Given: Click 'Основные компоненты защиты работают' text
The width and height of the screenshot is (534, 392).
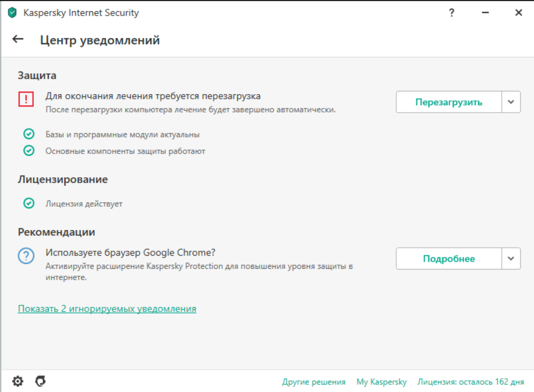Looking at the screenshot, I should [x=125, y=151].
